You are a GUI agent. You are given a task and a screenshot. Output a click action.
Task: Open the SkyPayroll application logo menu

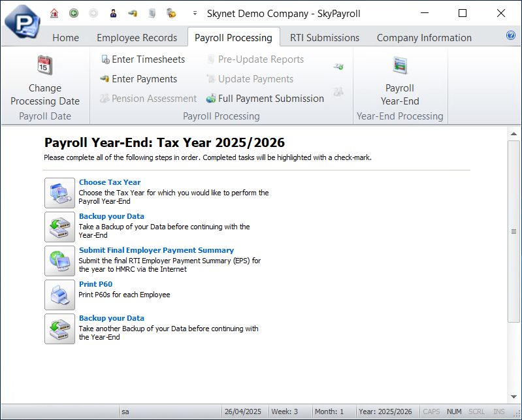coord(21,20)
